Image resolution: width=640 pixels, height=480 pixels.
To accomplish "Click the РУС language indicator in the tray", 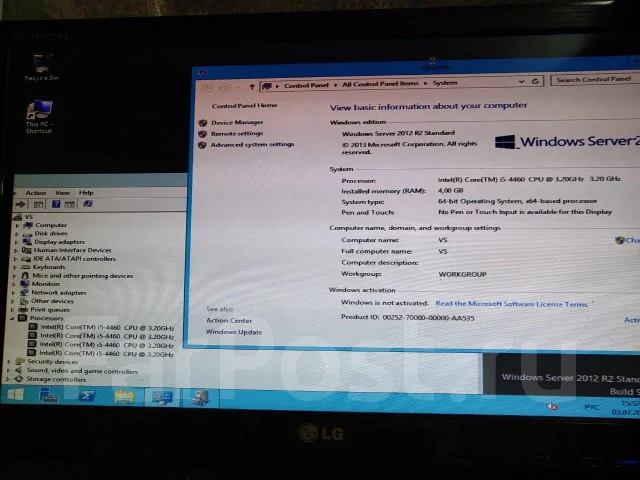I will click(x=591, y=407).
